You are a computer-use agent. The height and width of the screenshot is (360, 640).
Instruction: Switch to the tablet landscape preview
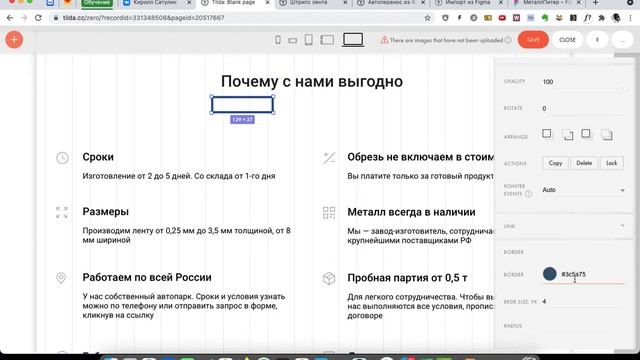(x=327, y=40)
